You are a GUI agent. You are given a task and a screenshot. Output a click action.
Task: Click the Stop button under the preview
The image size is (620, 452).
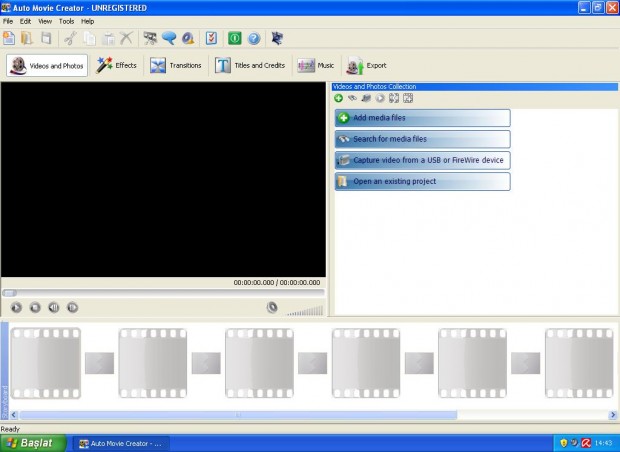(35, 307)
